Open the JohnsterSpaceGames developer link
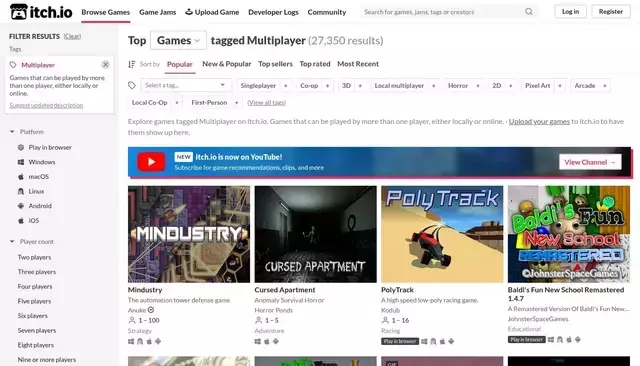640x366 pixels. tap(538, 319)
